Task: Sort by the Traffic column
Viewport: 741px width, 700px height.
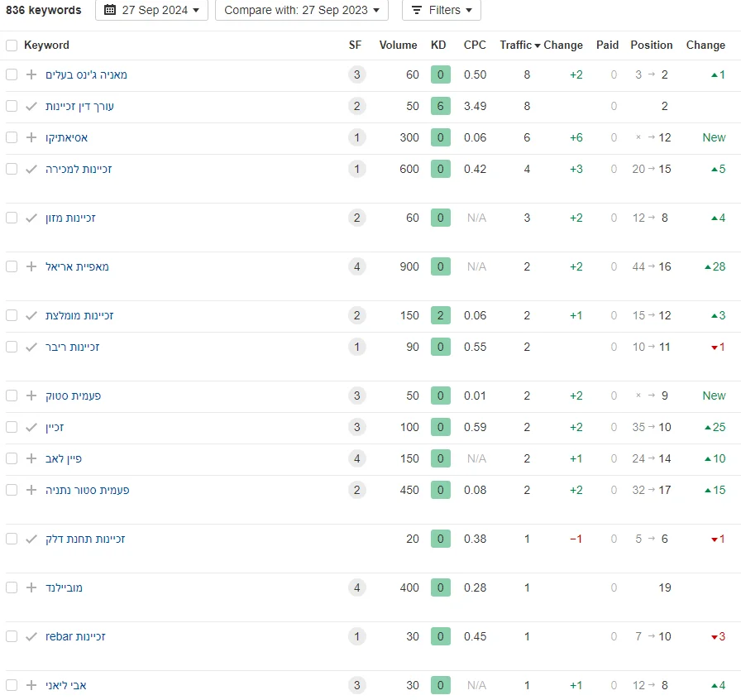Action: (x=520, y=45)
